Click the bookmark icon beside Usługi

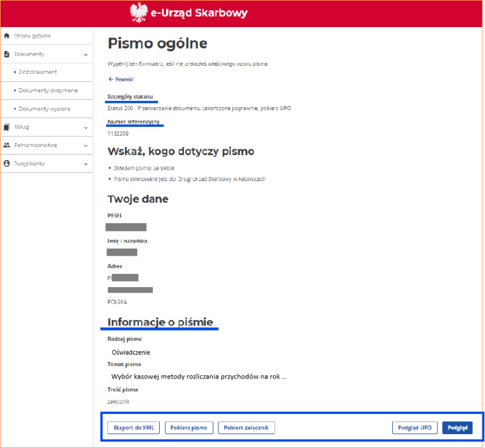pyautogui.click(x=7, y=127)
